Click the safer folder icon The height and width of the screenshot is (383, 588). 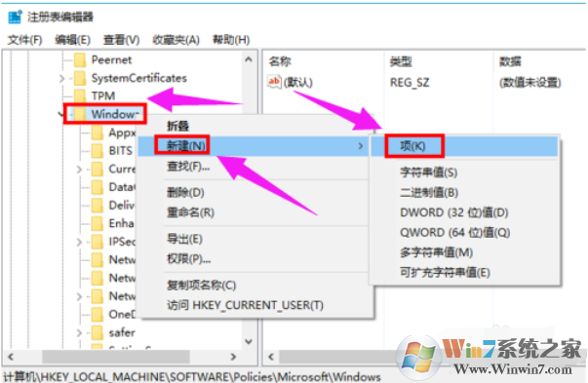tap(98, 332)
